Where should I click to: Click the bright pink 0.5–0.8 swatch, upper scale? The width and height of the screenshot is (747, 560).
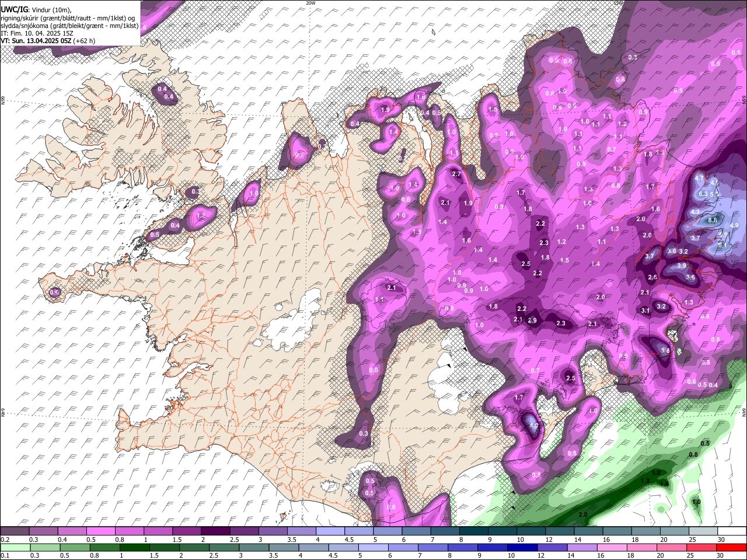pos(100,531)
